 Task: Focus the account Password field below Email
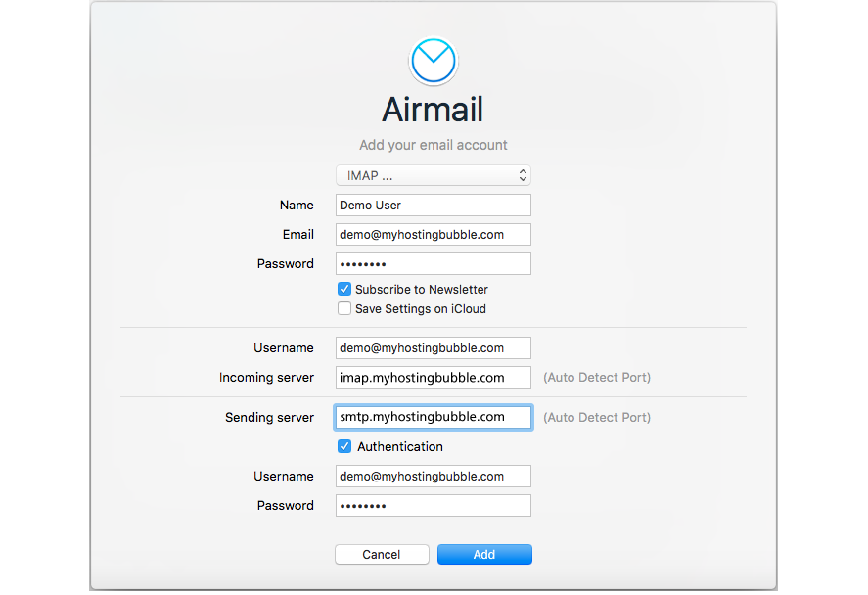coord(434,264)
